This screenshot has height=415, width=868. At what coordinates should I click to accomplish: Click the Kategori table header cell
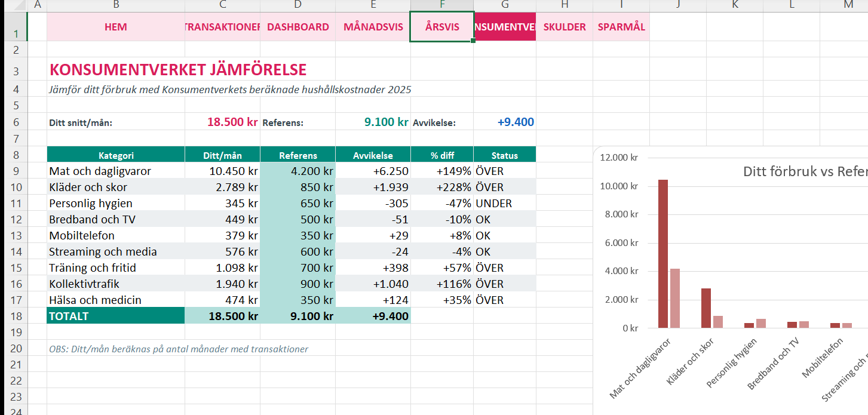(x=115, y=155)
